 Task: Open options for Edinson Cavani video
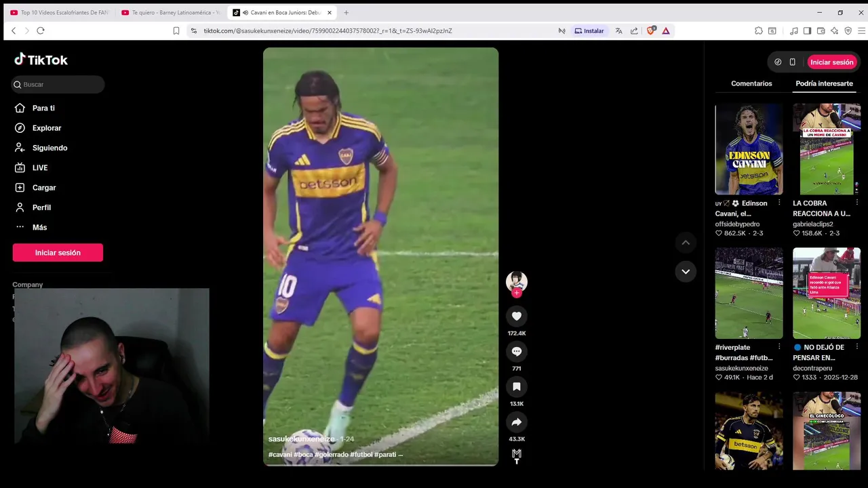[778, 203]
